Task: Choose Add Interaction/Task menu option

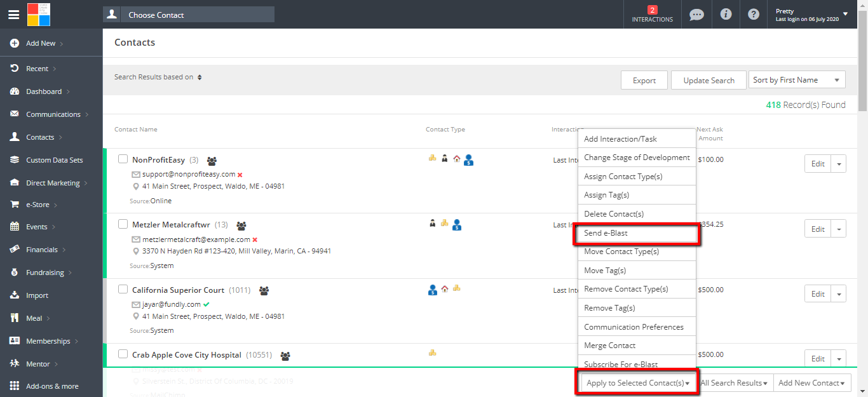Action: coord(637,138)
